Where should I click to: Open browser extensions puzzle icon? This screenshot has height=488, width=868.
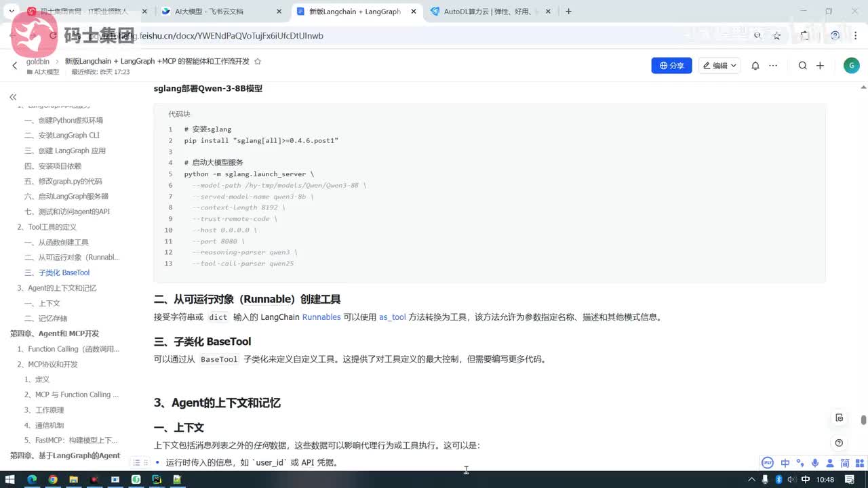(805, 36)
